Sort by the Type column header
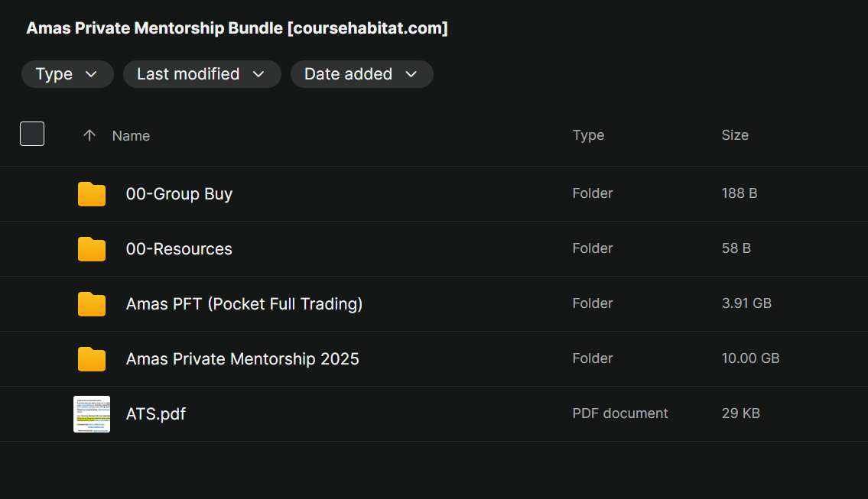868x499 pixels. (588, 135)
